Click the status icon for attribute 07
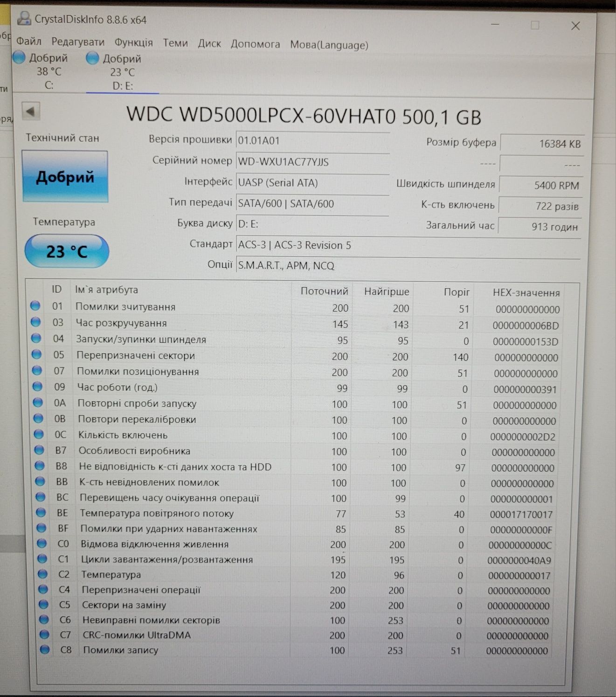 click(37, 370)
